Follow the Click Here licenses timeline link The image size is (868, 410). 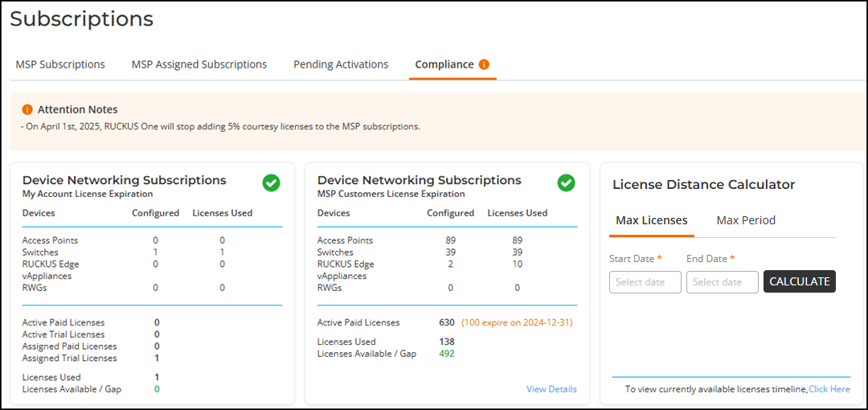(x=829, y=389)
